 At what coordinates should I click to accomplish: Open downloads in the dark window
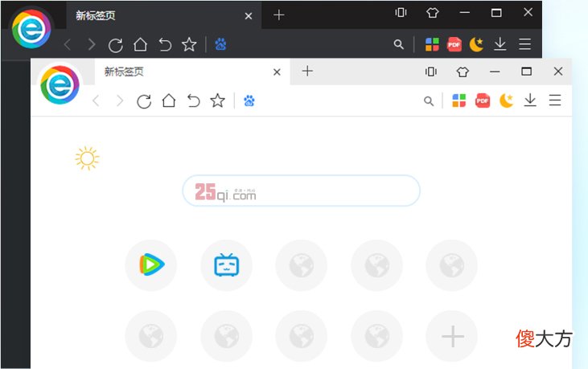point(500,44)
